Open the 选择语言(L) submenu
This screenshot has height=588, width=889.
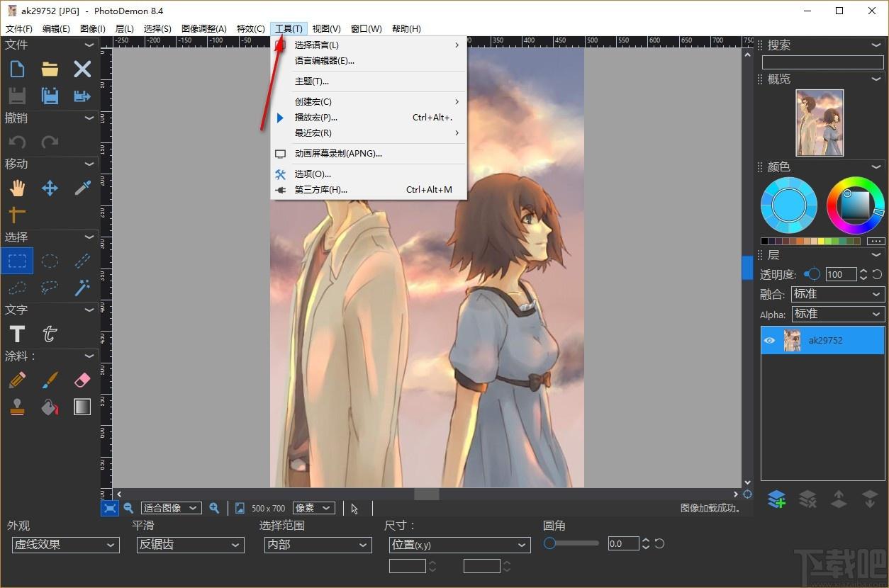pyautogui.click(x=369, y=45)
